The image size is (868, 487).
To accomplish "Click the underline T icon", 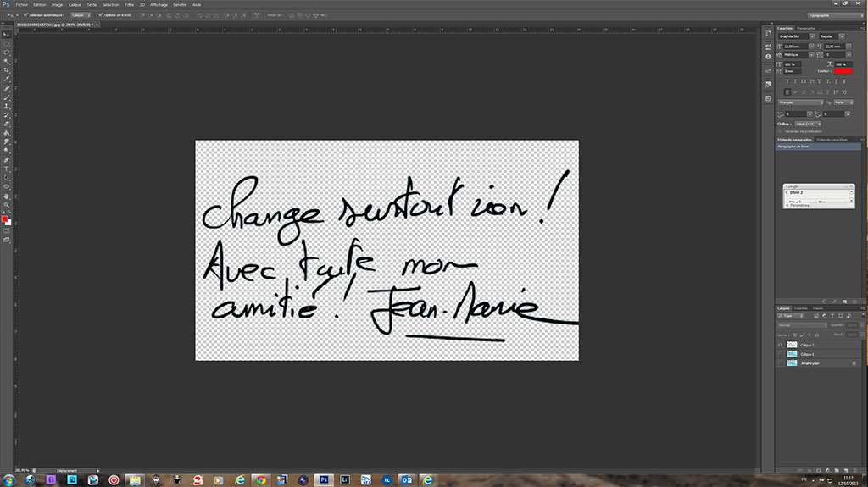I will tap(836, 81).
